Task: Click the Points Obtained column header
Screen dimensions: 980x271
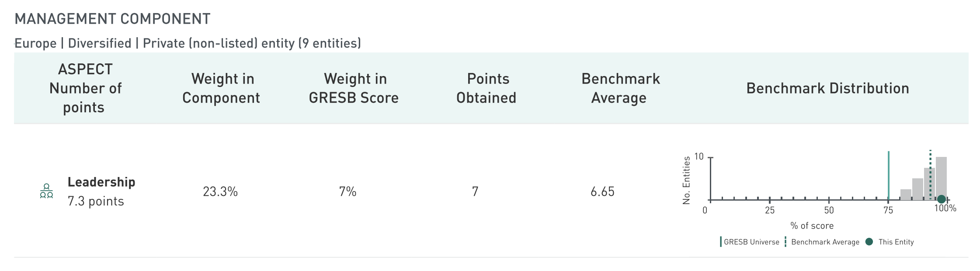Action: pos(487,88)
